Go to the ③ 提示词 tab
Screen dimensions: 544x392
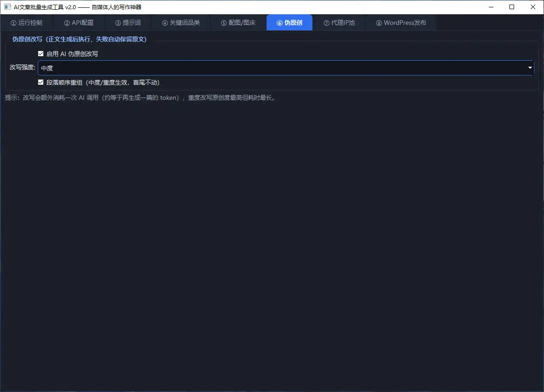[128, 23]
